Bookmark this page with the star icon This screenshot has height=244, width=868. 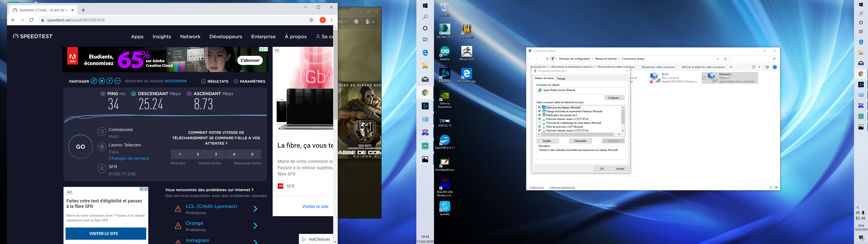pyautogui.click(x=311, y=20)
